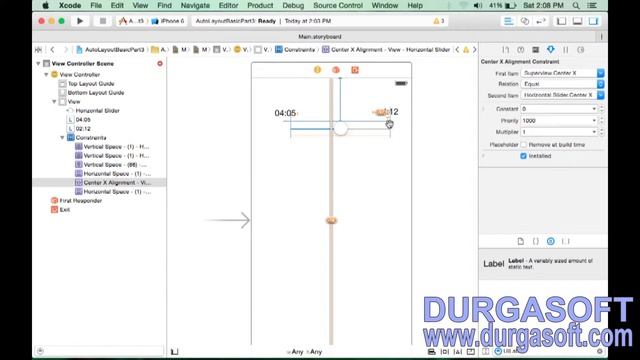Click the View Controller dock icon
This screenshot has height=360, width=640.
[317, 70]
